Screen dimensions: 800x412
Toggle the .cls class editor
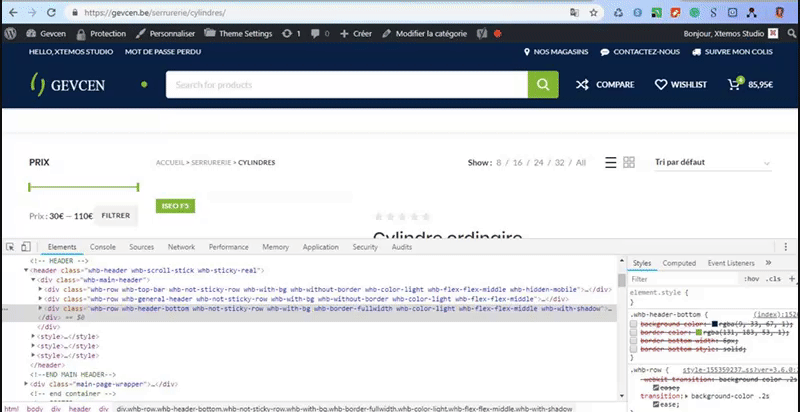[773, 279]
